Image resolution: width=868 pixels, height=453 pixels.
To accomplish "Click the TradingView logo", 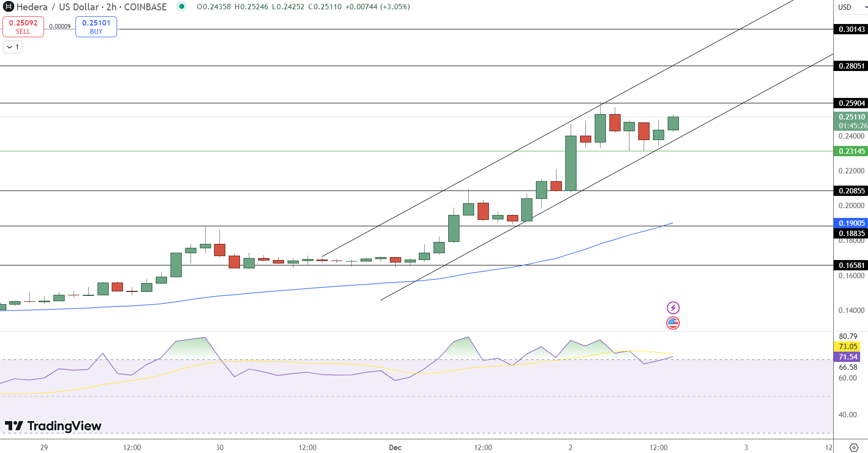I will coord(53,426).
